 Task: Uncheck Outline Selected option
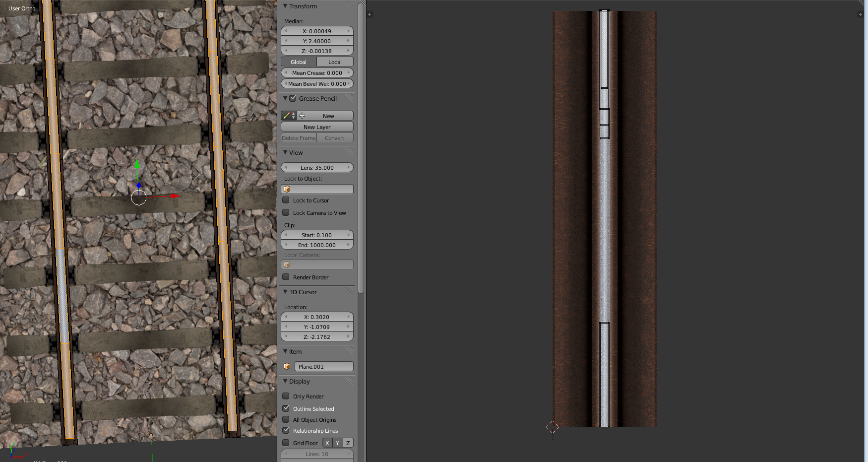click(x=286, y=408)
